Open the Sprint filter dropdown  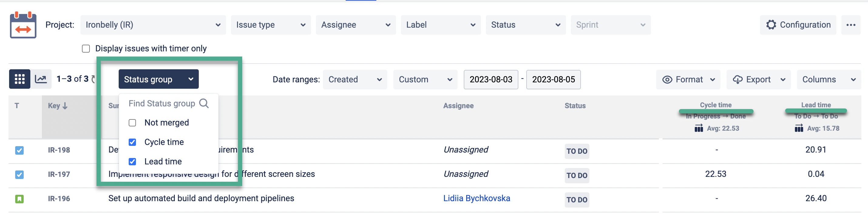click(x=611, y=25)
